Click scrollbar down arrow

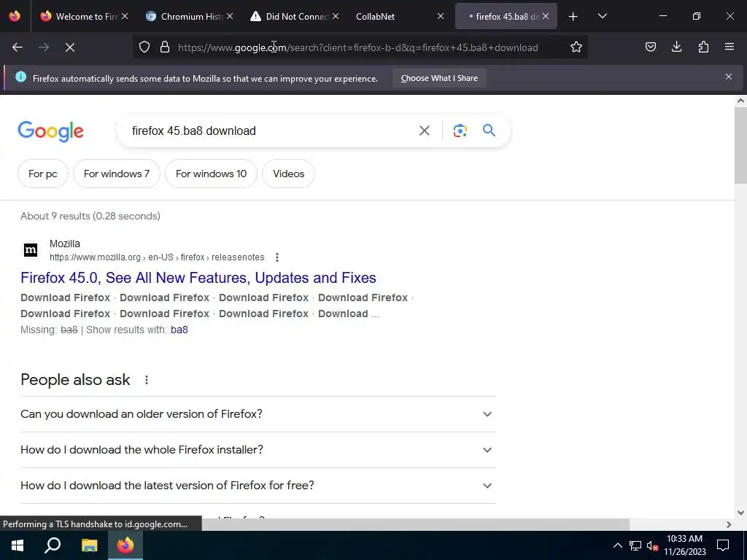pyautogui.click(x=740, y=513)
